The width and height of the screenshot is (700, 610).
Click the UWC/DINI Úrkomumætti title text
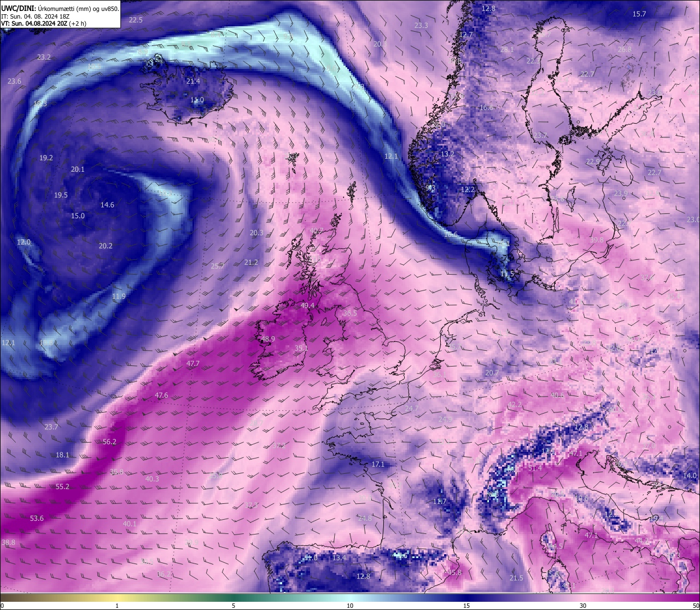[x=60, y=8]
